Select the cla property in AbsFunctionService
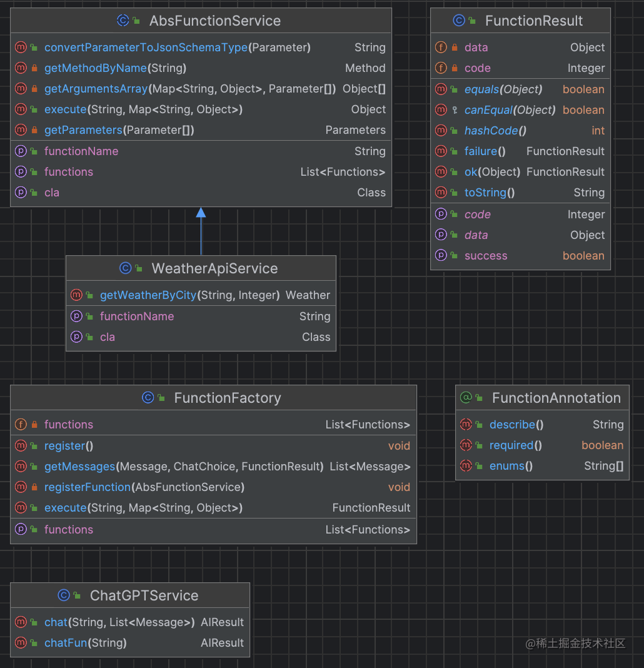 [201, 193]
